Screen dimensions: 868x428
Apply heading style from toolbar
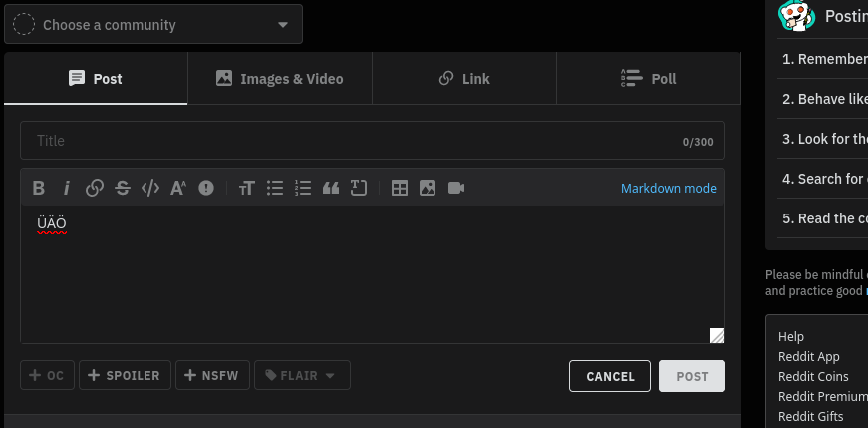247,188
